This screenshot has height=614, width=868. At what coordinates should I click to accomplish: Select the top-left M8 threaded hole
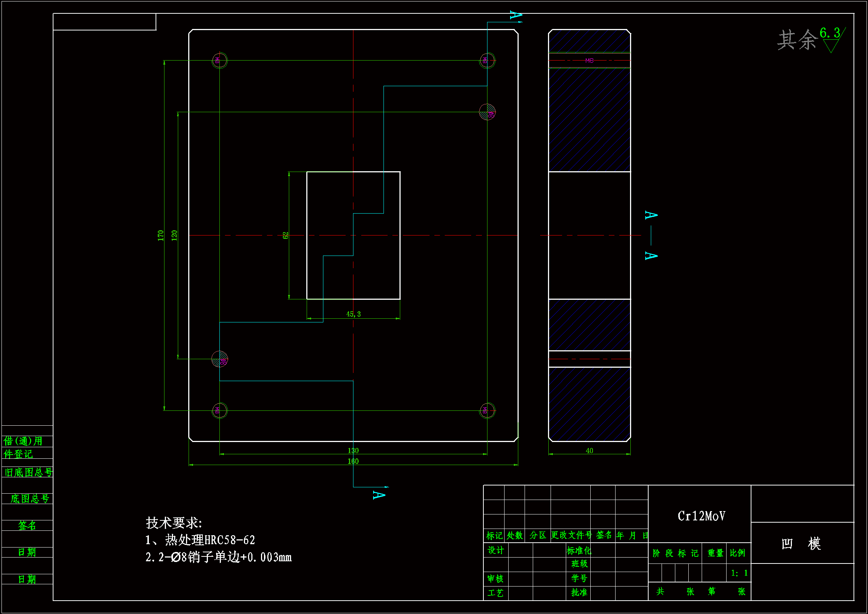(219, 60)
